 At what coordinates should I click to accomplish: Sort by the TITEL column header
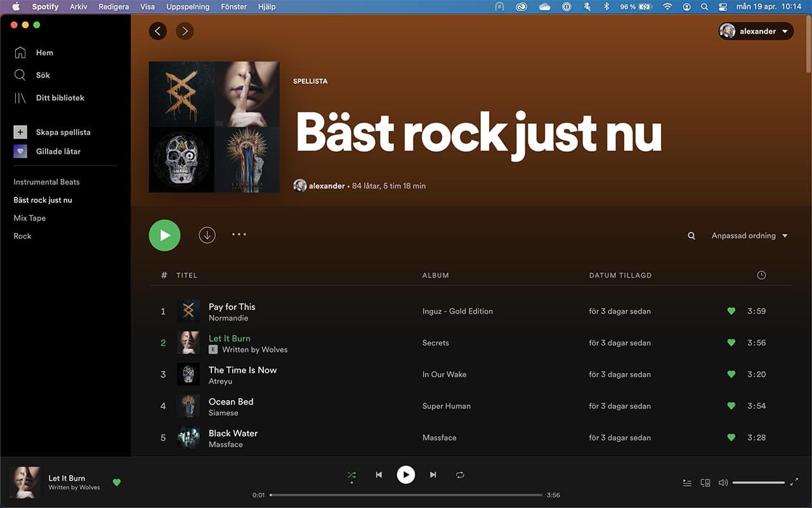187,275
